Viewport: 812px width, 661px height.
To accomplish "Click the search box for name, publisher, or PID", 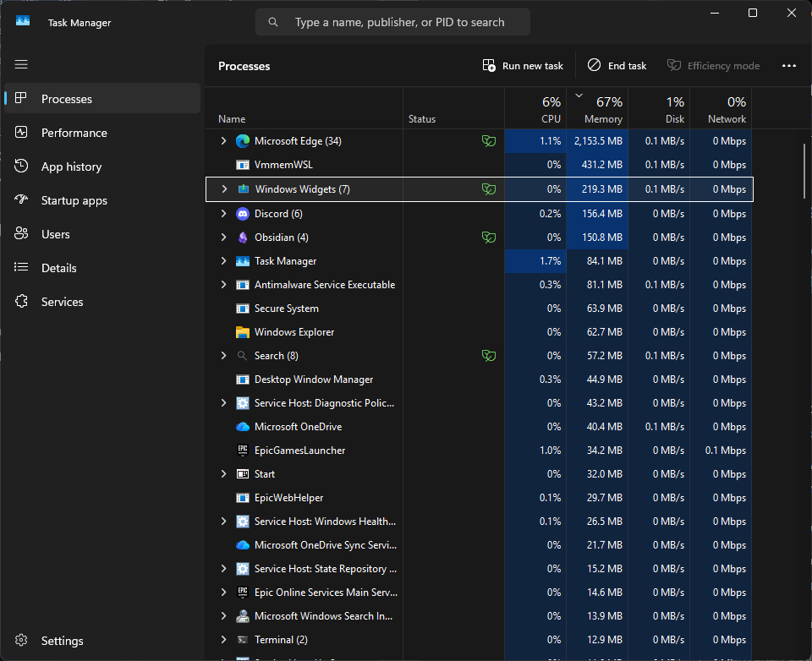I will tap(392, 22).
